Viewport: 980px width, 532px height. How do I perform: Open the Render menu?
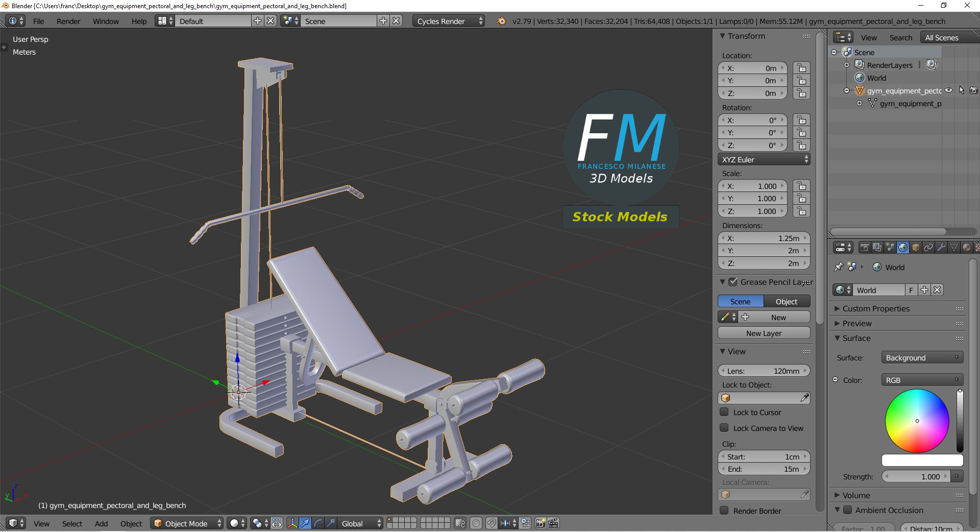(x=68, y=21)
